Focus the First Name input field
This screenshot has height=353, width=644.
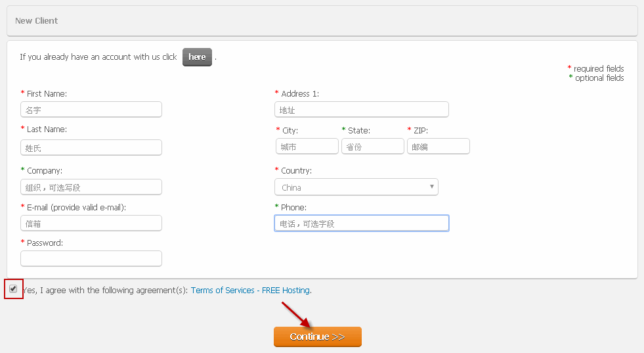[x=91, y=109]
